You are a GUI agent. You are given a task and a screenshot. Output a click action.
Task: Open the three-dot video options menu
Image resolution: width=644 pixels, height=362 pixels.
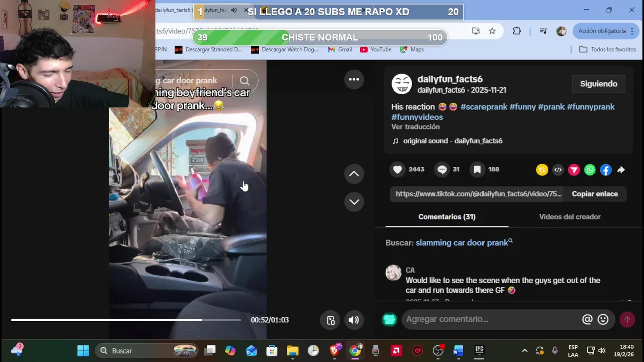coord(354,79)
